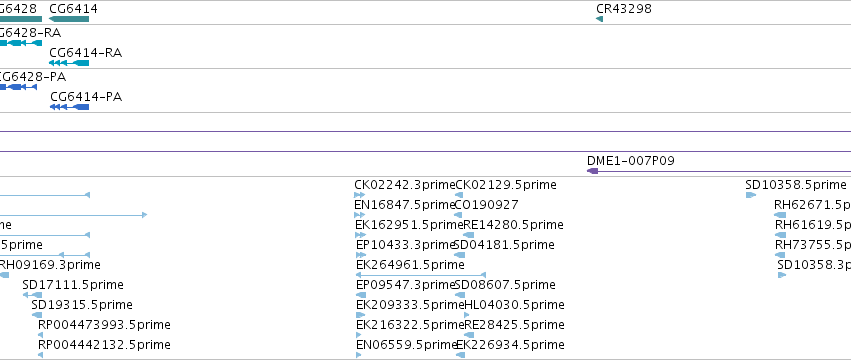Click the CK02242.3prime EST marker
This screenshot has height=360, width=851.
[x=360, y=195]
